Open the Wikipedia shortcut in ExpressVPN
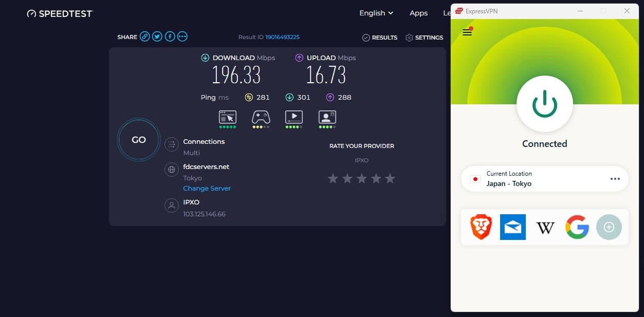 click(x=545, y=227)
